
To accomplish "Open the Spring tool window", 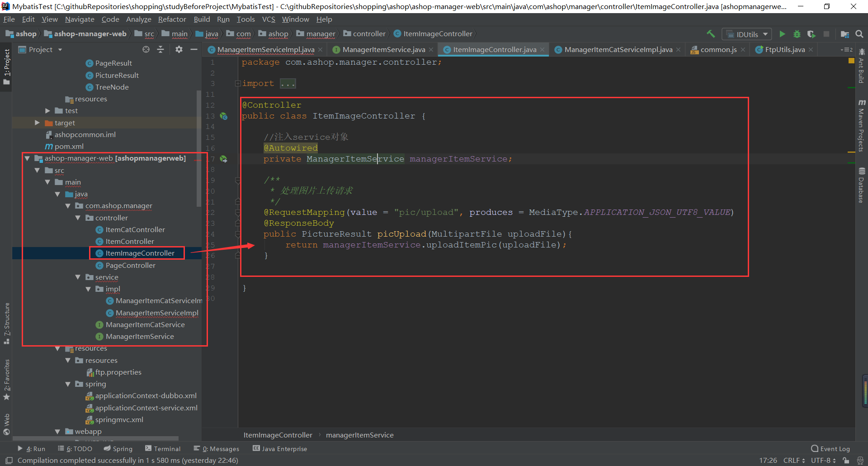I will [118, 449].
